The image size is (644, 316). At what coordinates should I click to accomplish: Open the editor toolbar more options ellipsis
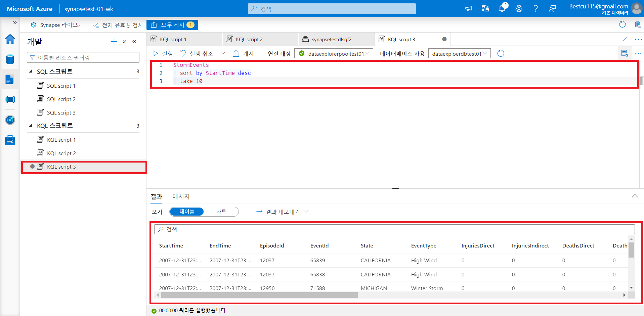638,53
